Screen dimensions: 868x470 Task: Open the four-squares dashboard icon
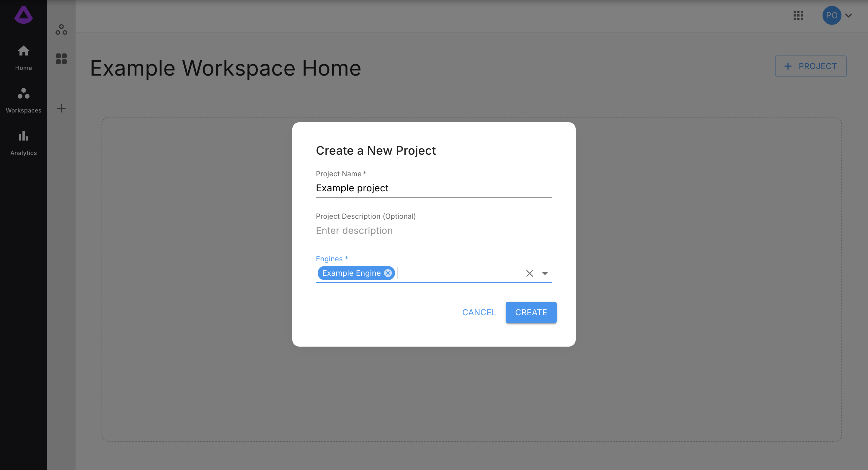tap(61, 59)
